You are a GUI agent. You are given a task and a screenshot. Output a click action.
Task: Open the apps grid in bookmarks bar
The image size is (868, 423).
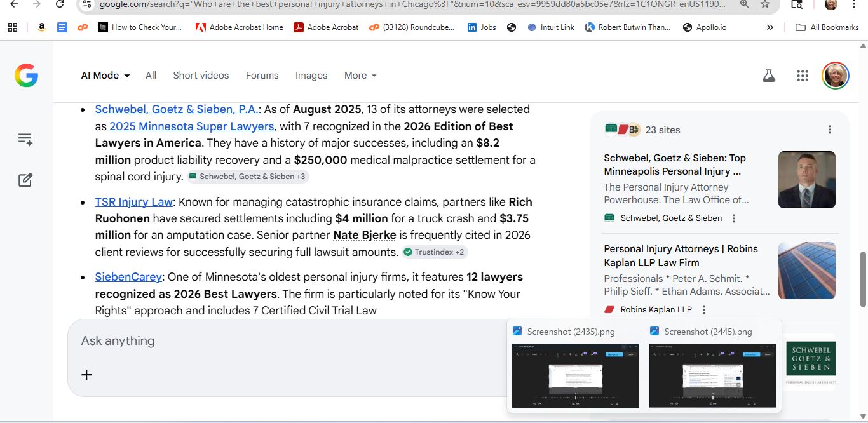(x=13, y=27)
